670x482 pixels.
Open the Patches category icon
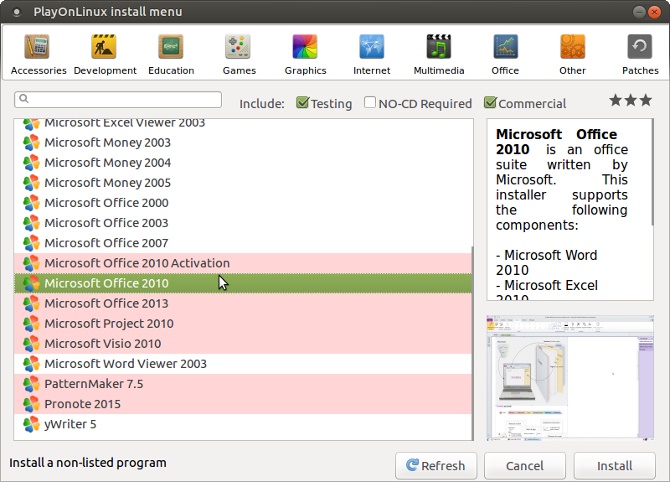tap(640, 47)
